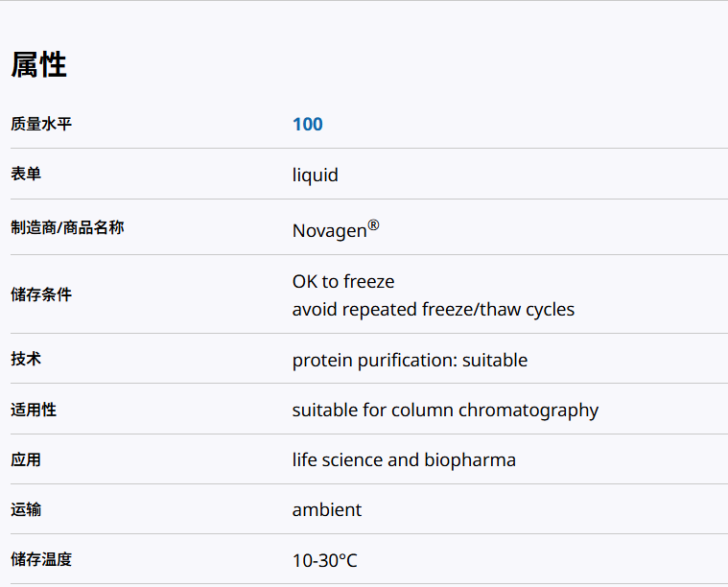Select the suitable for column chromatography text
This screenshot has height=587, width=728.
(445, 411)
